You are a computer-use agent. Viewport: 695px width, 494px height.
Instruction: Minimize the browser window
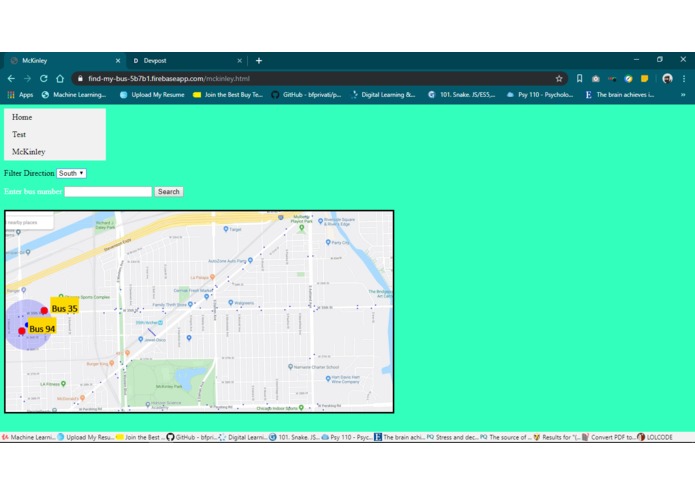[x=636, y=59]
